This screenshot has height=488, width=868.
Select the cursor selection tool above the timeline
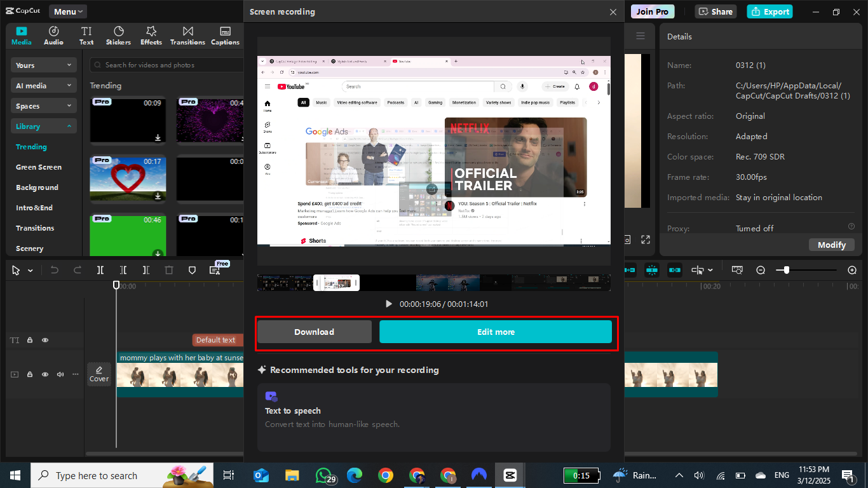pyautogui.click(x=16, y=269)
